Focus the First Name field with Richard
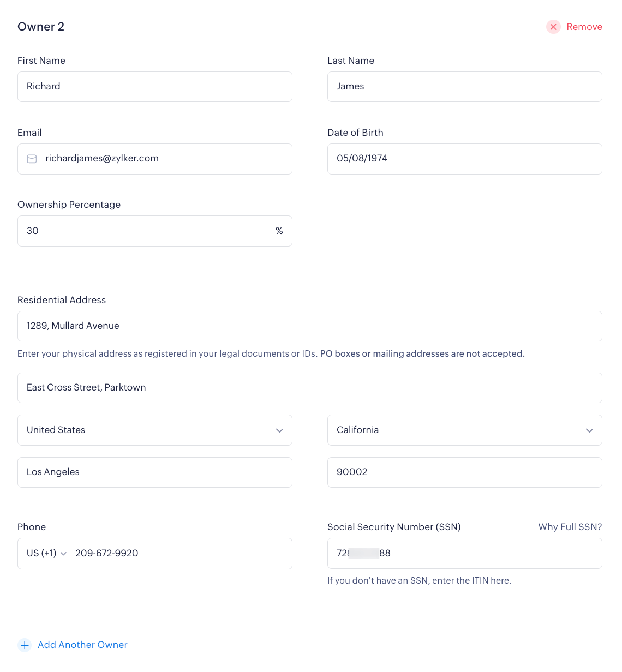The height and width of the screenshot is (672, 622). tap(154, 87)
